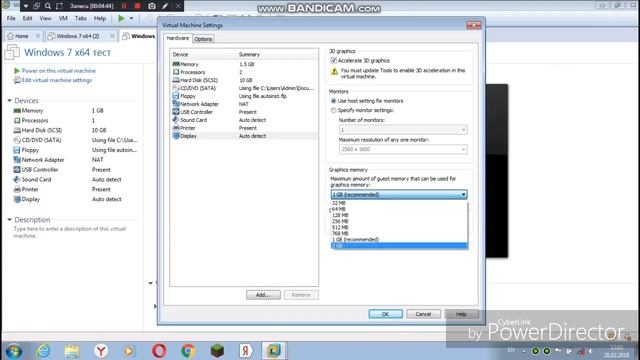Choose 256 MB graphics memory entry
This screenshot has height=360, width=640.
coord(399,221)
